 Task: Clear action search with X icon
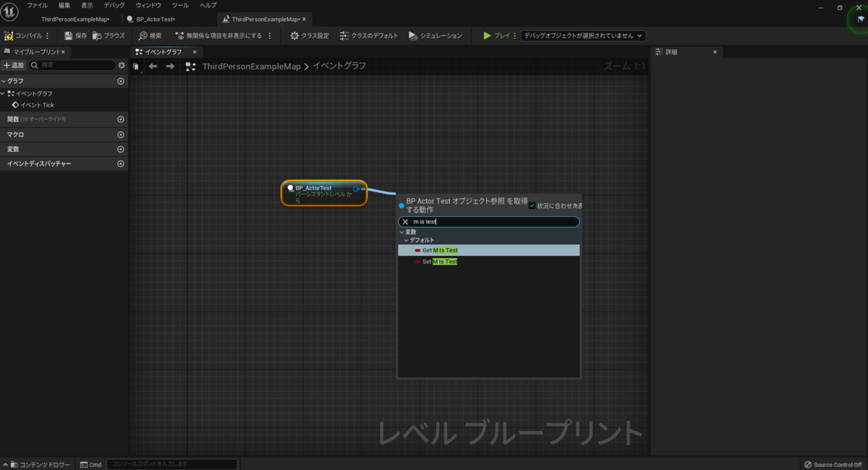tap(405, 222)
